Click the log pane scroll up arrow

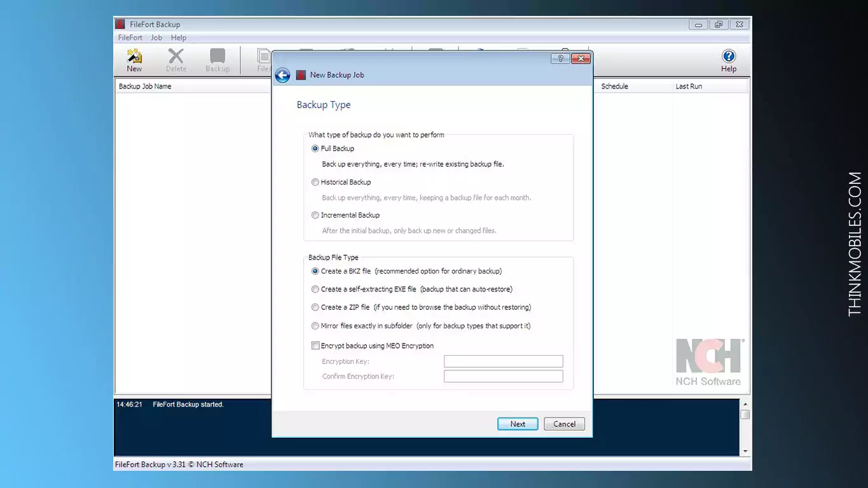click(745, 404)
